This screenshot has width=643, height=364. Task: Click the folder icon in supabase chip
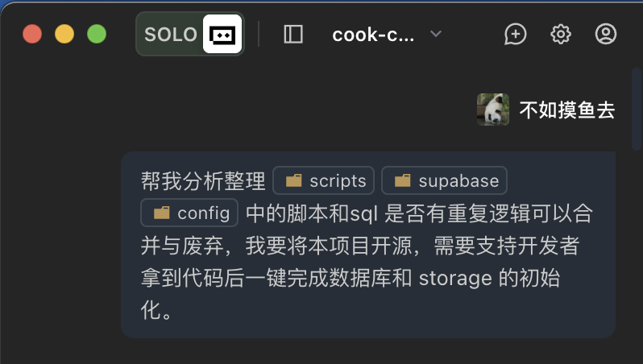402,180
